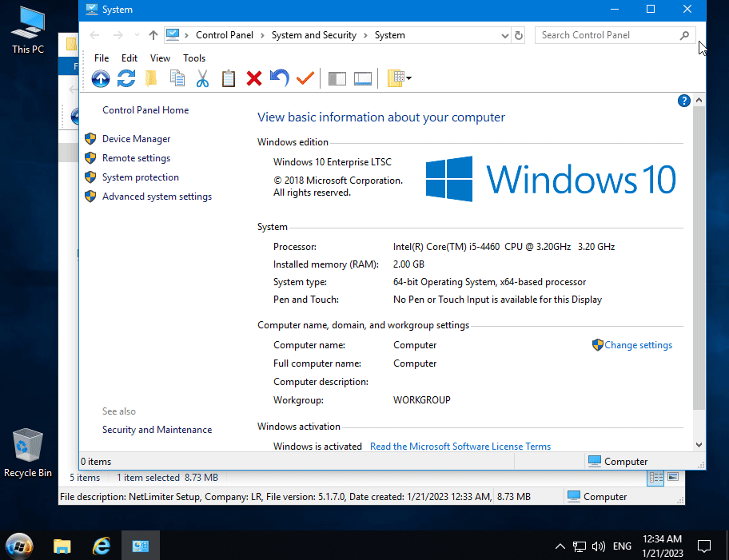Click the computer icon in address bar

[x=173, y=35]
